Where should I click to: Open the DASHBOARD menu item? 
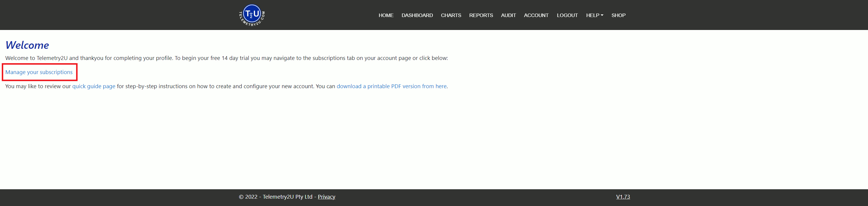(x=417, y=15)
